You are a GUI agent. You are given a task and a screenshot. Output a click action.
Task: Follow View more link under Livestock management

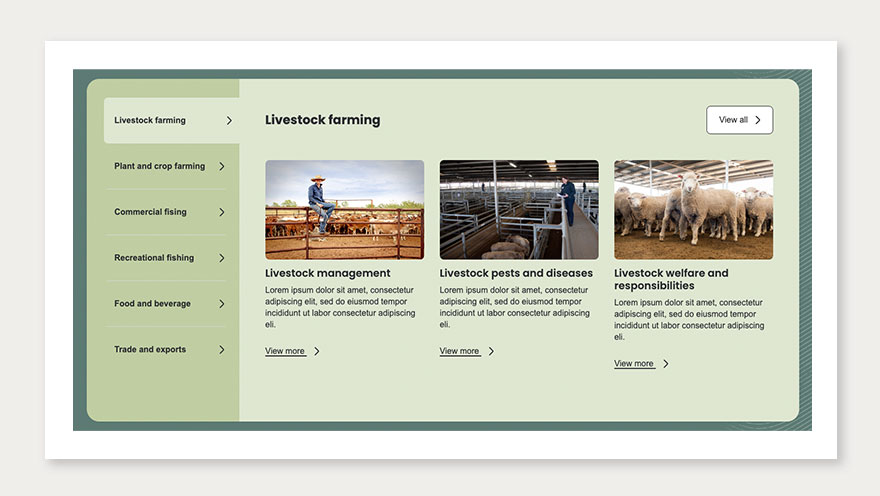pyautogui.click(x=285, y=351)
